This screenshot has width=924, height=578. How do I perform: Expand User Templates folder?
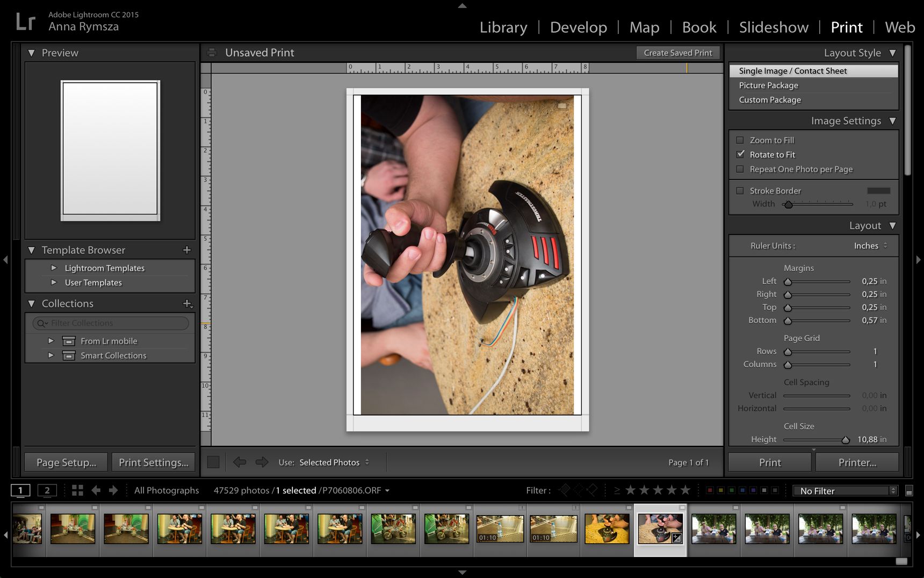[x=54, y=282]
